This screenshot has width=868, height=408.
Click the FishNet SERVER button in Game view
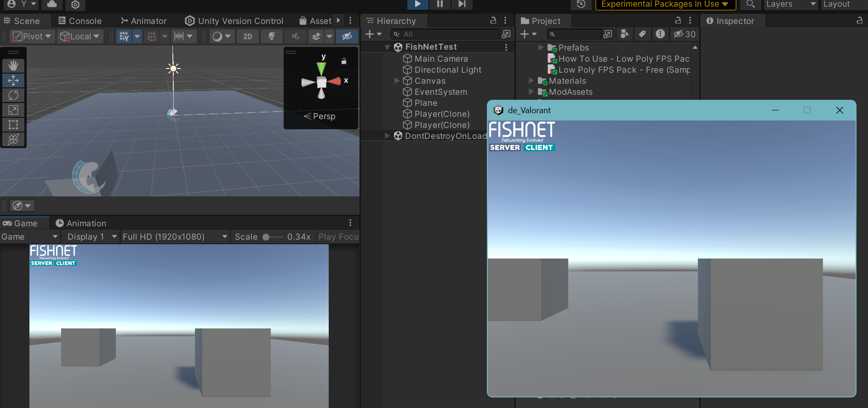(41, 264)
